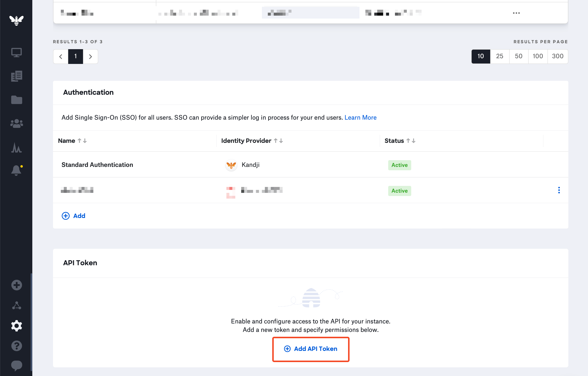Image resolution: width=588 pixels, height=376 pixels.
Task: Open the Settings gear icon
Action: pyautogui.click(x=17, y=326)
